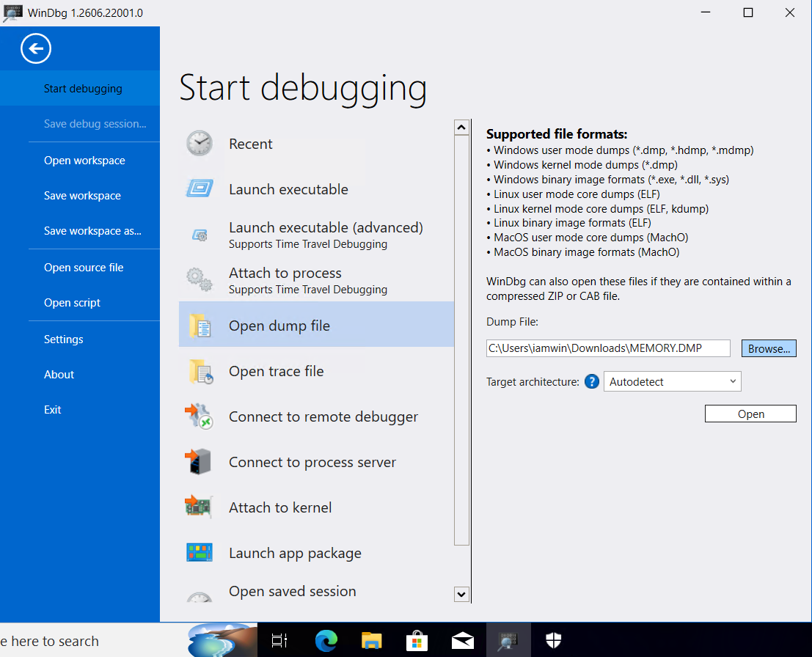Image resolution: width=812 pixels, height=657 pixels.
Task: Click the Open button for the dump file
Action: [750, 414]
